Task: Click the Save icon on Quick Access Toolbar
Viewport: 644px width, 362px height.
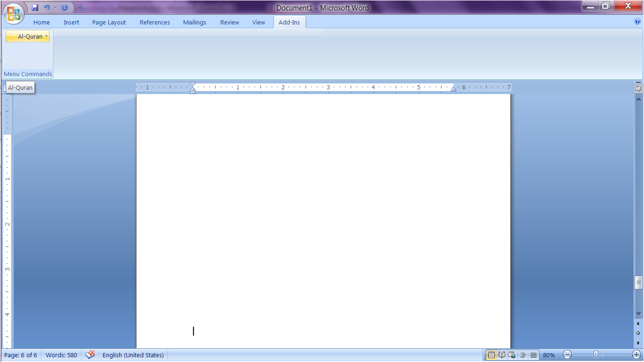Action: point(34,7)
